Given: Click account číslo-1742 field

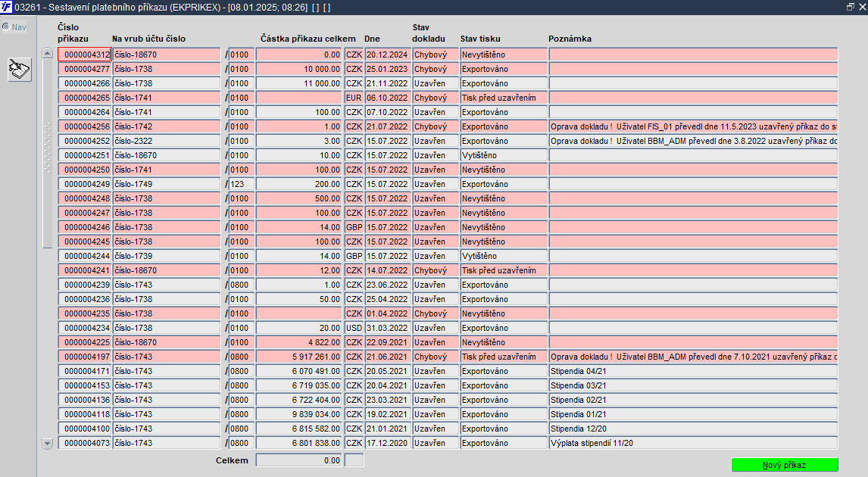Looking at the screenshot, I should [167, 126].
